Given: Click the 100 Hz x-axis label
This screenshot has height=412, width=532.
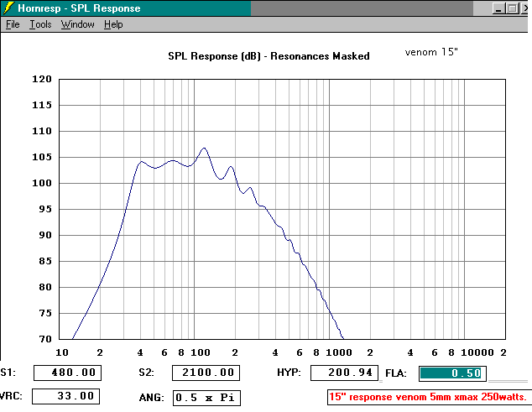Looking at the screenshot, I should [201, 352].
